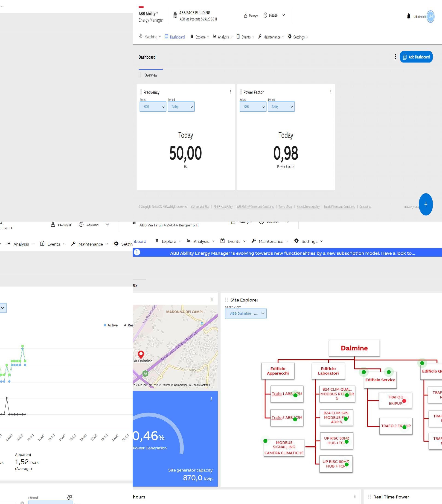Open Events menu in top dashboard nav
Viewport: 442px width, 504px height.
pos(245,37)
